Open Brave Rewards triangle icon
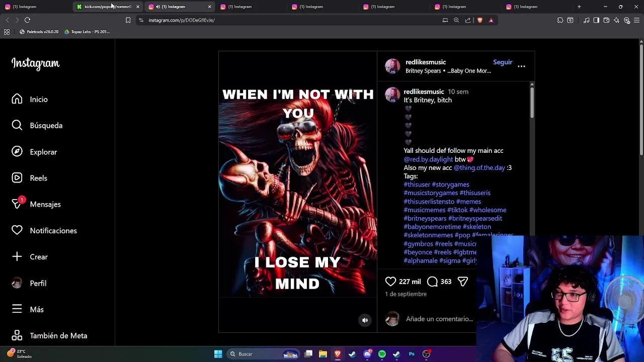 [x=491, y=20]
